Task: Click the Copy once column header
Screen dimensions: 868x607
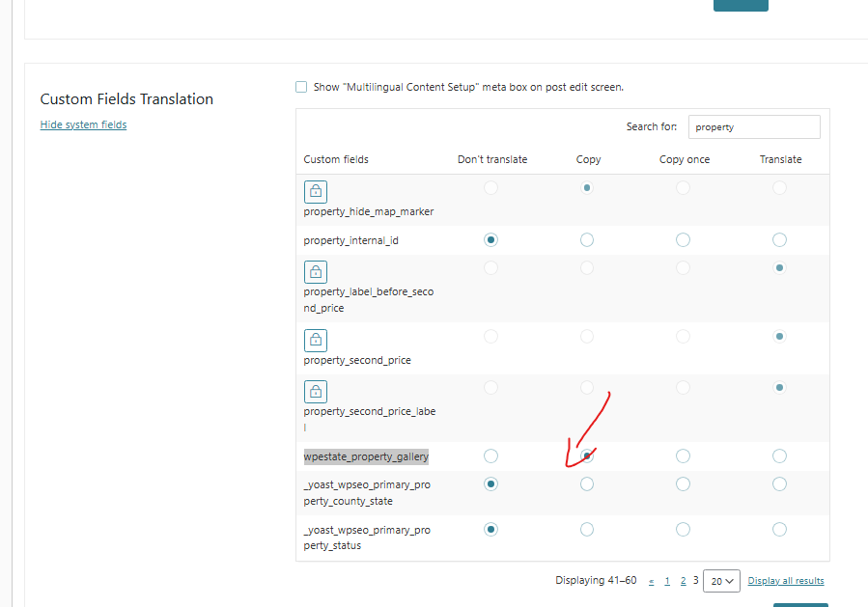Action: pos(685,159)
